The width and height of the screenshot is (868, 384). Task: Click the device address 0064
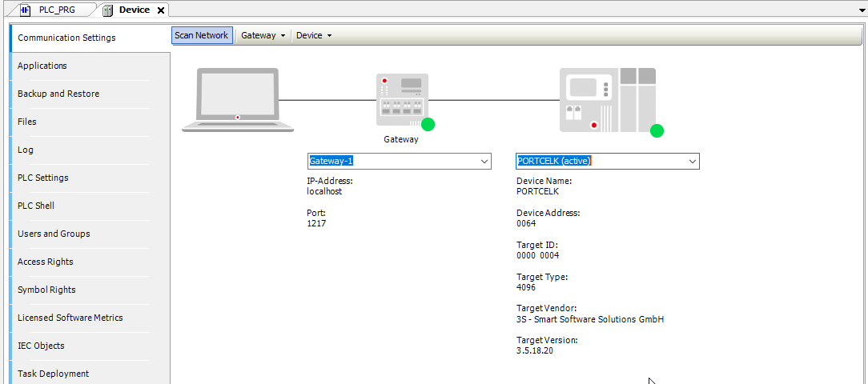526,223
